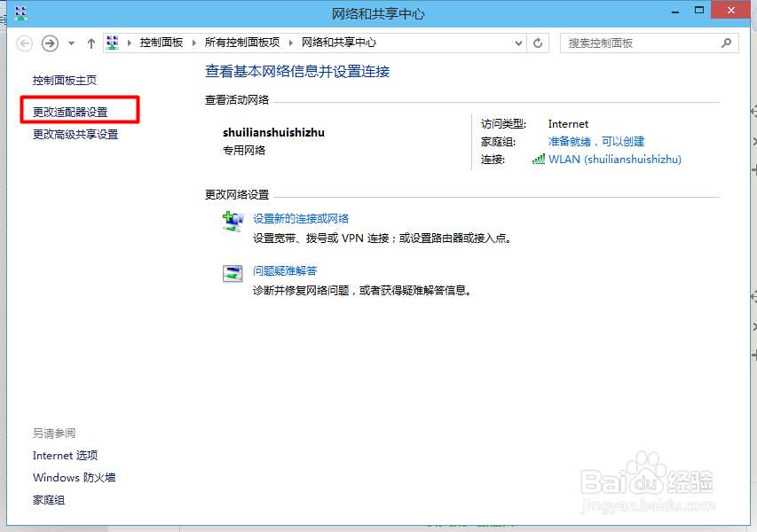Open 设置新的连接或网络 via its icon
Screen dimensions: 757x532
point(232,223)
